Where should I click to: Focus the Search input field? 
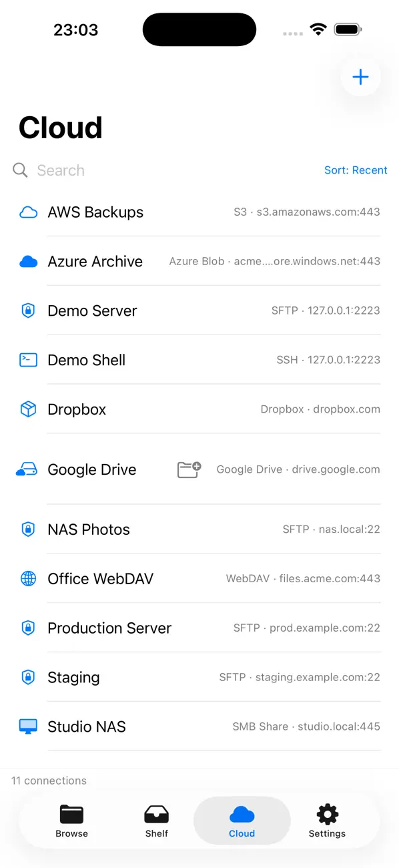pyautogui.click(x=163, y=170)
